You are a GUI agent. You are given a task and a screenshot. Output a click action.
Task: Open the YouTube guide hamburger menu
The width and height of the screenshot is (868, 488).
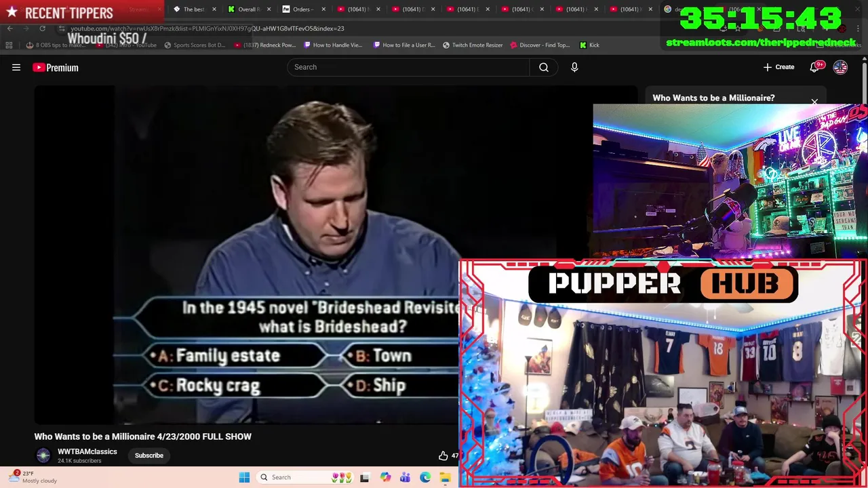(x=16, y=67)
